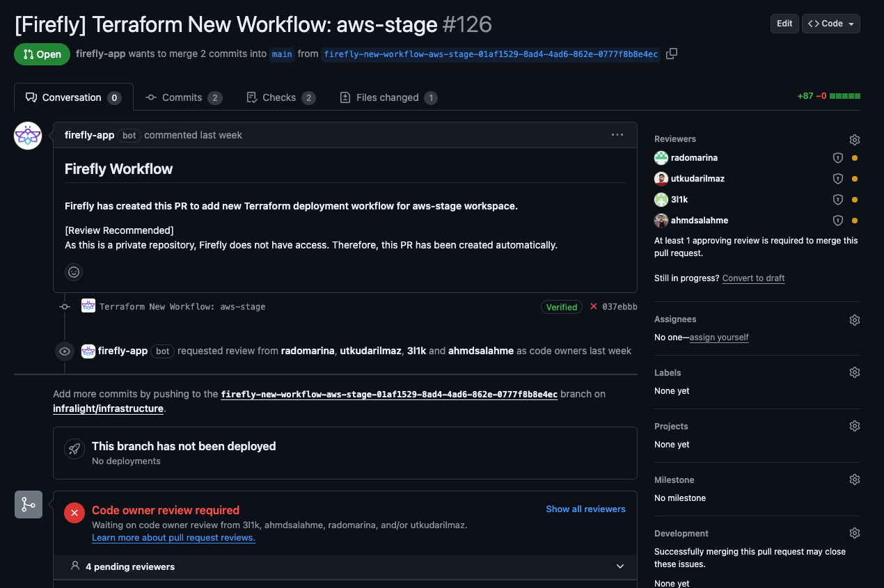
Task: Click the head branch name in the PR header
Action: coord(491,54)
